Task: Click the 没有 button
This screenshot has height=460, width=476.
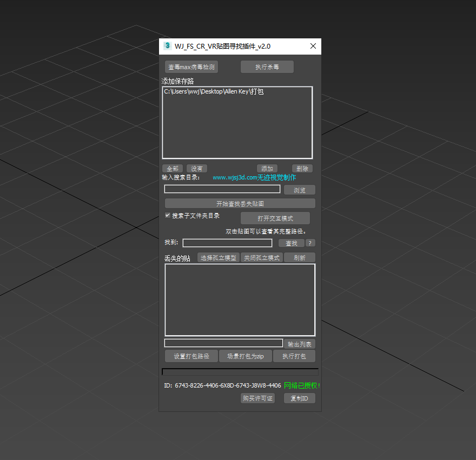Action: (x=197, y=169)
